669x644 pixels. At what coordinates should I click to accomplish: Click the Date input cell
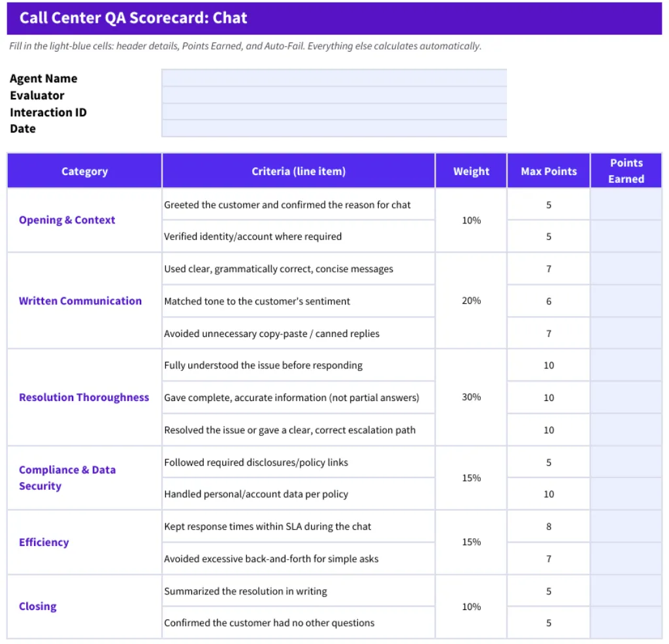click(334, 129)
